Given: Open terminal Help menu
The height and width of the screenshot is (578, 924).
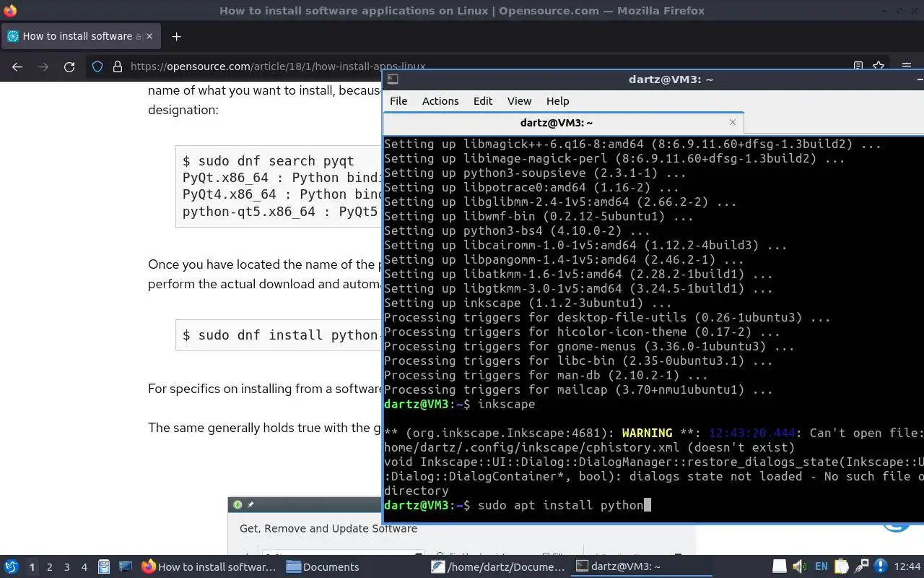Looking at the screenshot, I should pos(557,101).
